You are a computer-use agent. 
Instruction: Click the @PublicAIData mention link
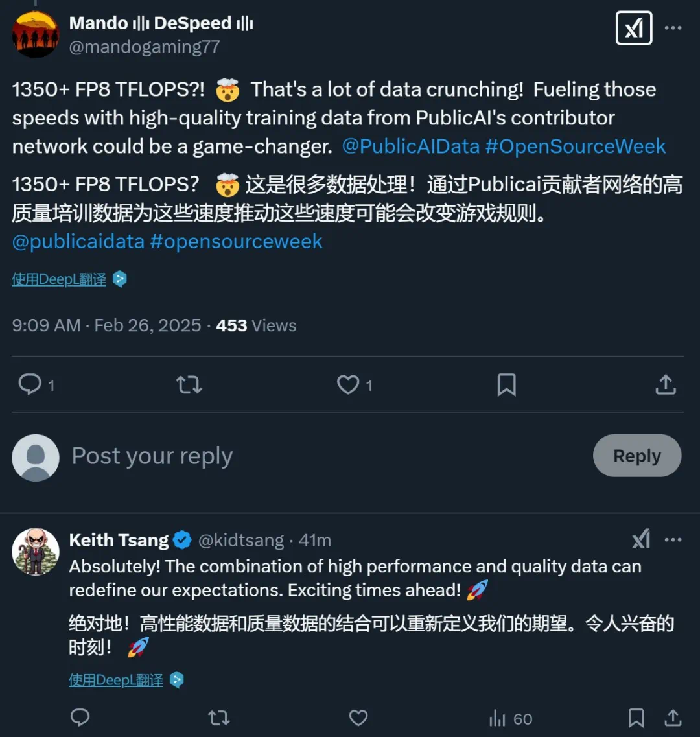(410, 146)
